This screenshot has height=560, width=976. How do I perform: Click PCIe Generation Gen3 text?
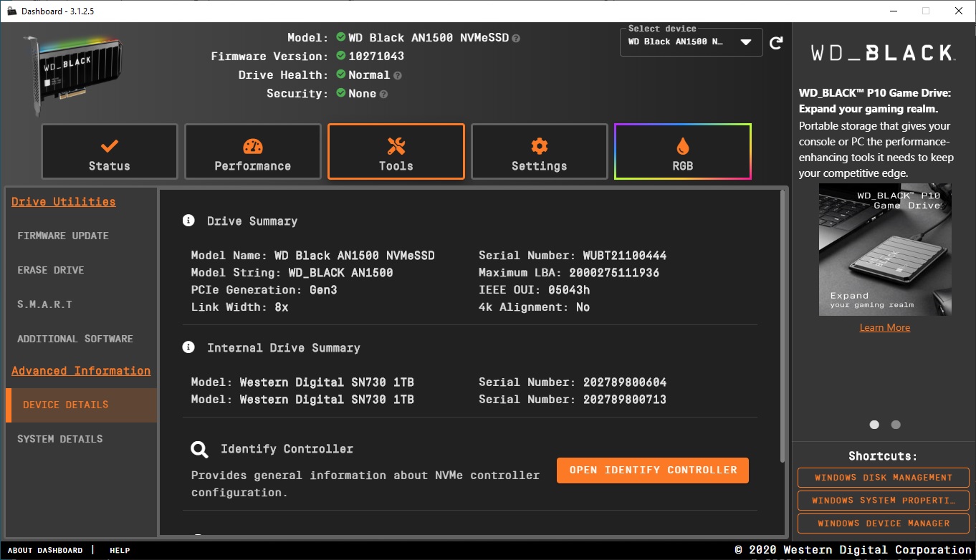pyautogui.click(x=264, y=290)
